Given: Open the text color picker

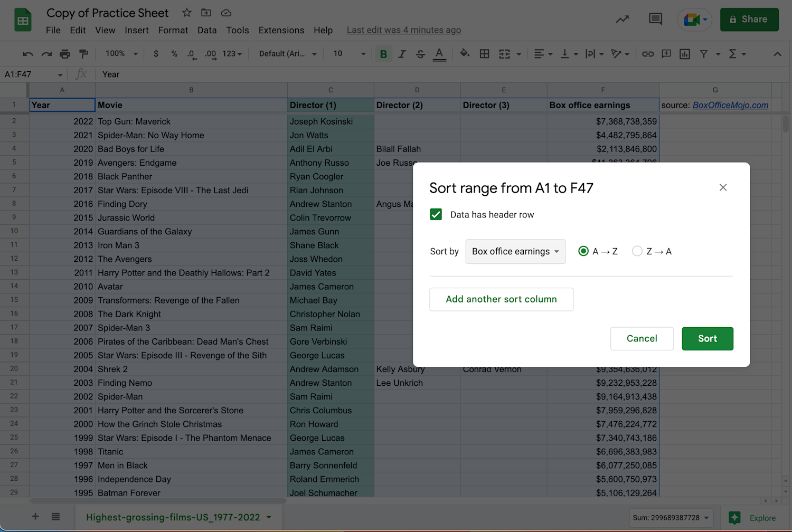Looking at the screenshot, I should coord(439,54).
